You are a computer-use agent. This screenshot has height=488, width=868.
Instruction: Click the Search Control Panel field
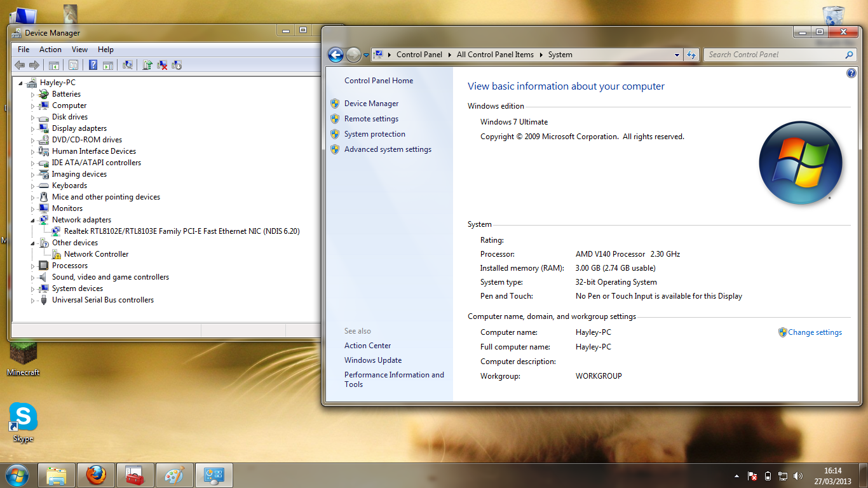click(774, 55)
